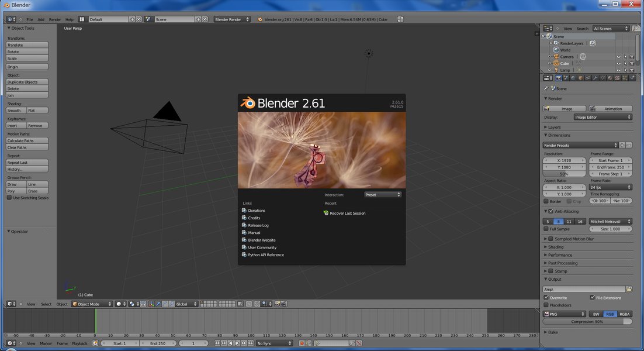644x351 pixels.
Task: Toggle Lamp visibility eye in outliner
Action: pyautogui.click(x=618, y=70)
